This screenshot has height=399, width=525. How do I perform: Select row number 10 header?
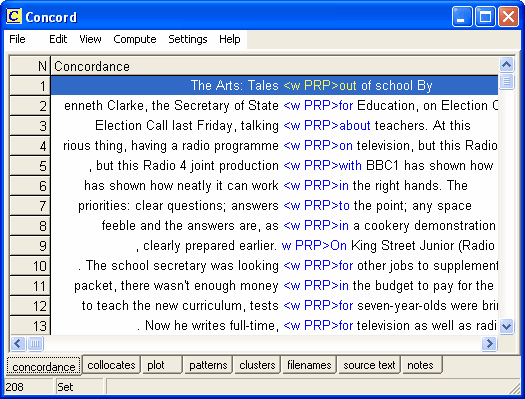[30, 266]
